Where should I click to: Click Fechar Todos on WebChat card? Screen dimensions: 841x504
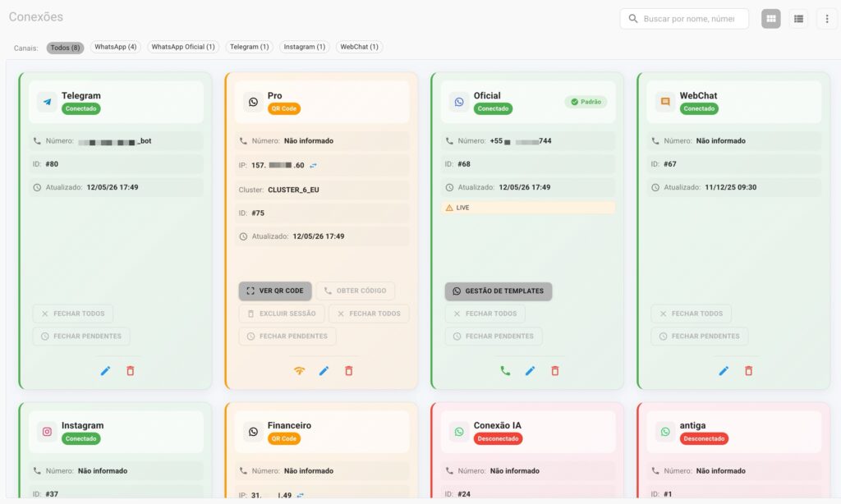(691, 314)
